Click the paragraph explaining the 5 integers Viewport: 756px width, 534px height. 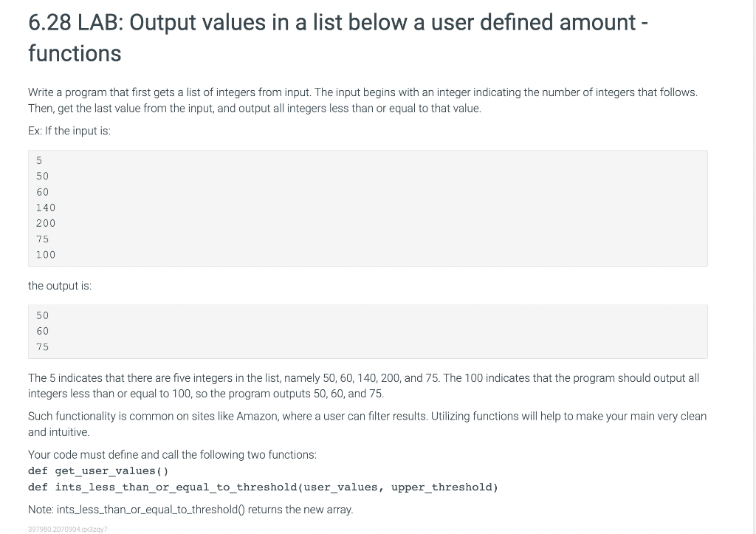(x=363, y=386)
